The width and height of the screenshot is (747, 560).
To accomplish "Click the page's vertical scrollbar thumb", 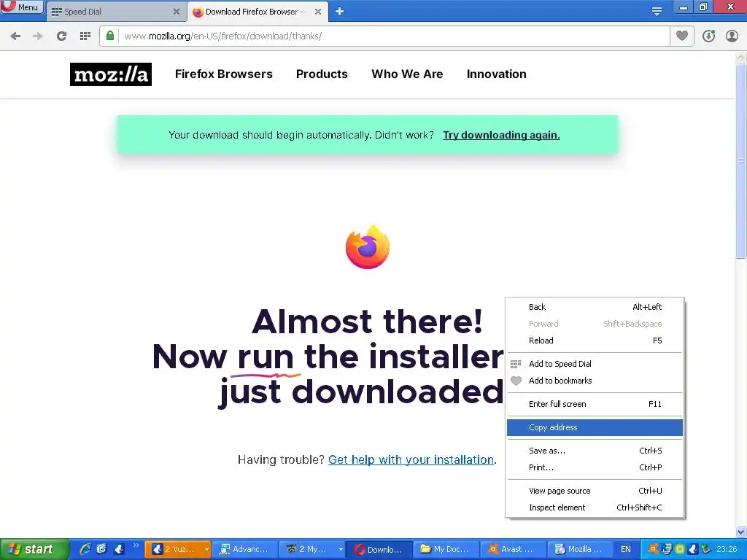I will pos(741,162).
